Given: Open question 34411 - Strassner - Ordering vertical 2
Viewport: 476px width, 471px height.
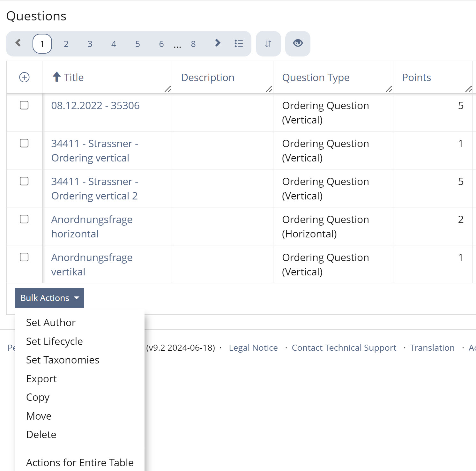Looking at the screenshot, I should coord(94,189).
